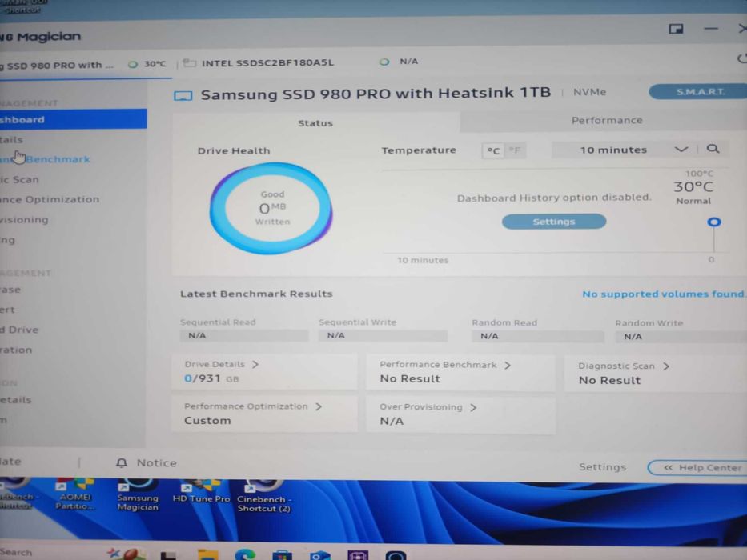The height and width of the screenshot is (560, 747).
Task: Click the magnifier icon beside time range
Action: (713, 149)
